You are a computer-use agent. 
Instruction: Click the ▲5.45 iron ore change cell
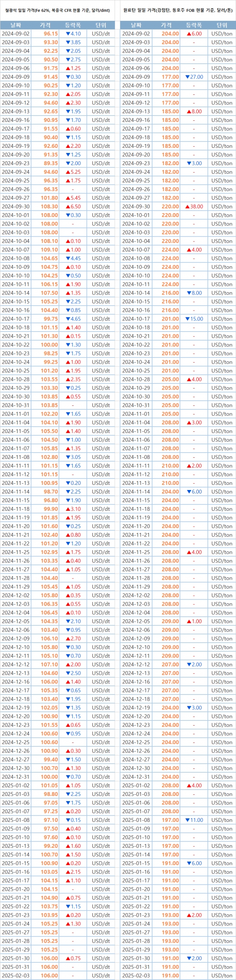pyautogui.click(x=73, y=198)
